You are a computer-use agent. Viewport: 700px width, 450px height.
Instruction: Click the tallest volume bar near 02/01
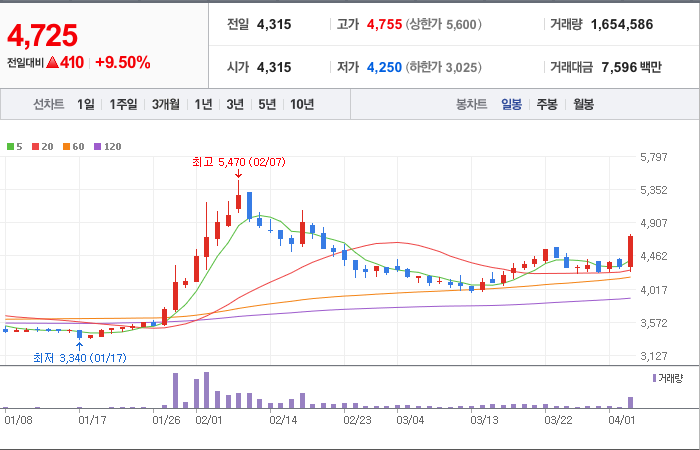coord(206,390)
